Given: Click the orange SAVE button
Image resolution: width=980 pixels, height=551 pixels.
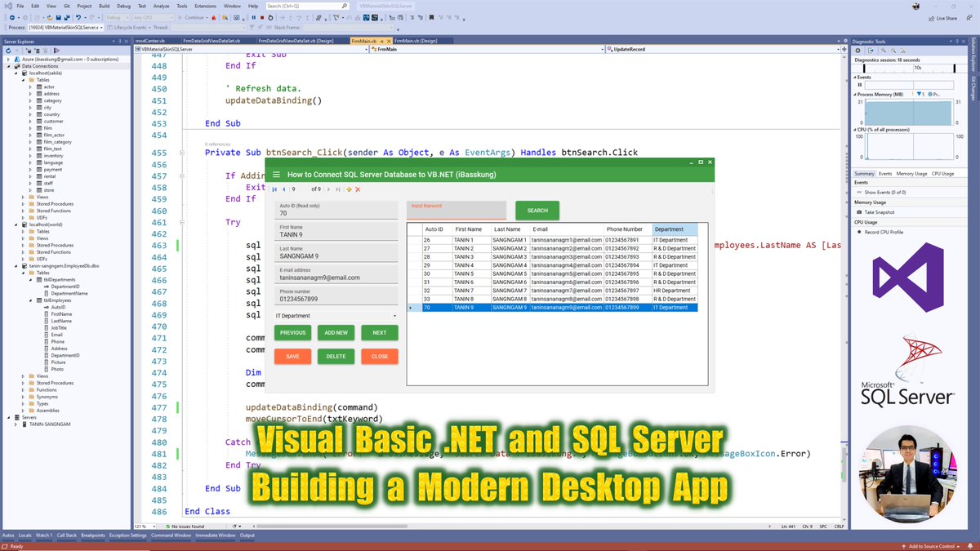Looking at the screenshot, I should tap(292, 357).
